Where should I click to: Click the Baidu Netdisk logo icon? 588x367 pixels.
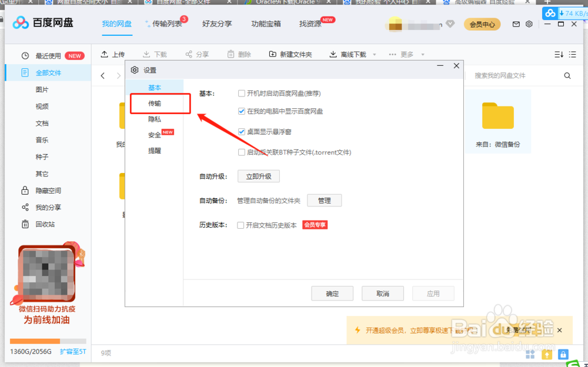click(x=21, y=23)
